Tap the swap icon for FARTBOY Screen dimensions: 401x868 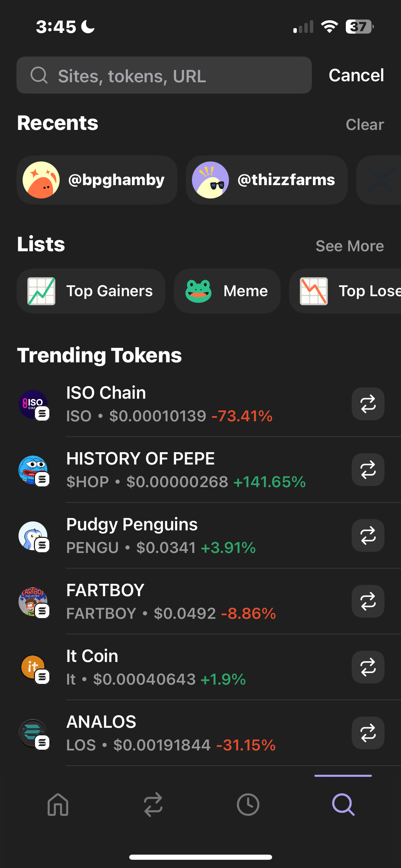tap(368, 601)
